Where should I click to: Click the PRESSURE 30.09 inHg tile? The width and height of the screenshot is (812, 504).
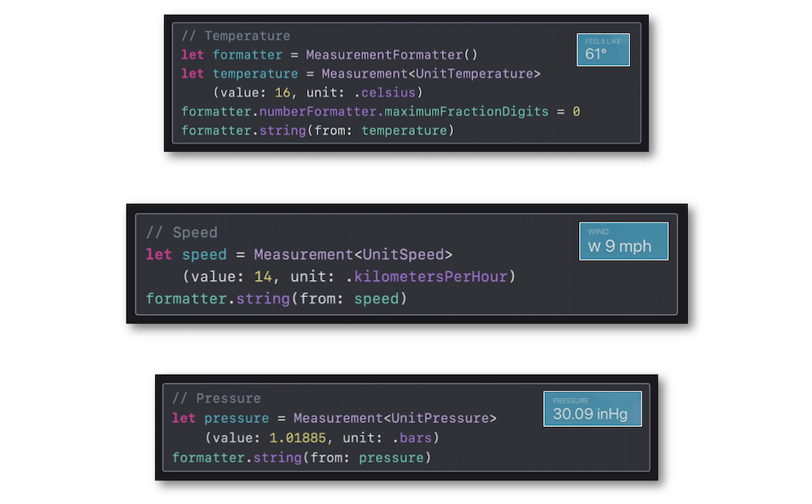pyautogui.click(x=593, y=409)
